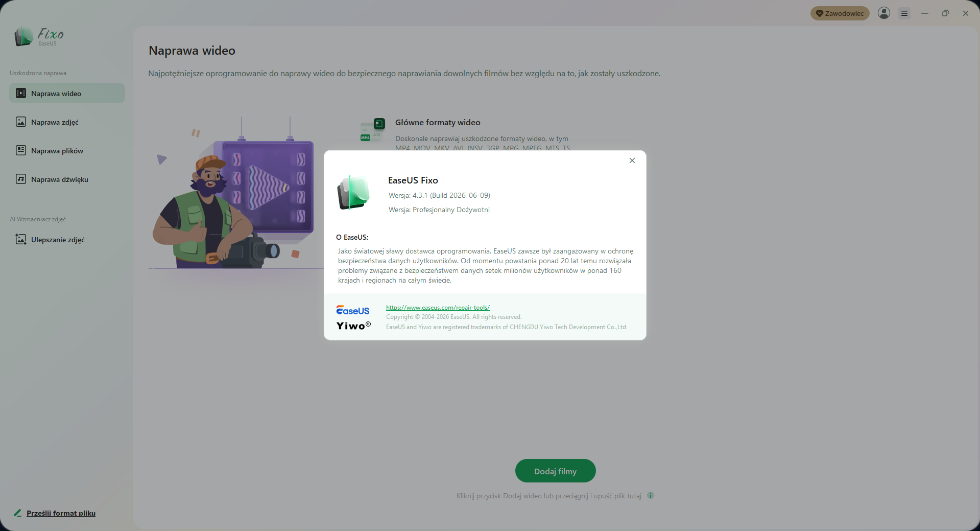Open Naprawa wideo in the sidebar
980x531 pixels.
click(x=67, y=94)
